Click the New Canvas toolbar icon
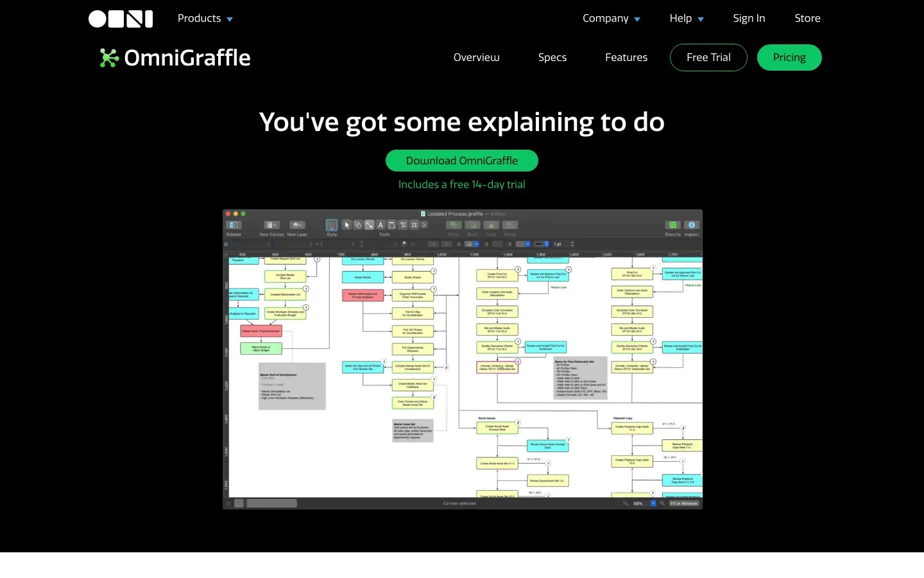This screenshot has width=924, height=578. 271,225
